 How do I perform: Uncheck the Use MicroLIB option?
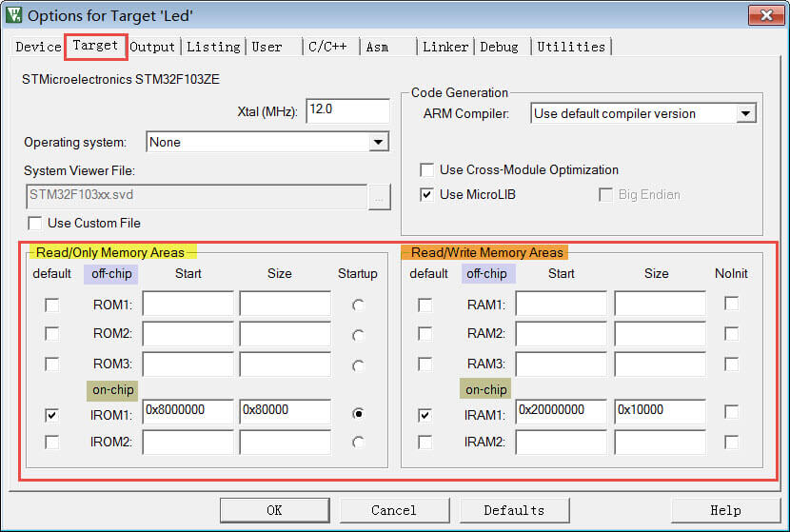(x=427, y=194)
